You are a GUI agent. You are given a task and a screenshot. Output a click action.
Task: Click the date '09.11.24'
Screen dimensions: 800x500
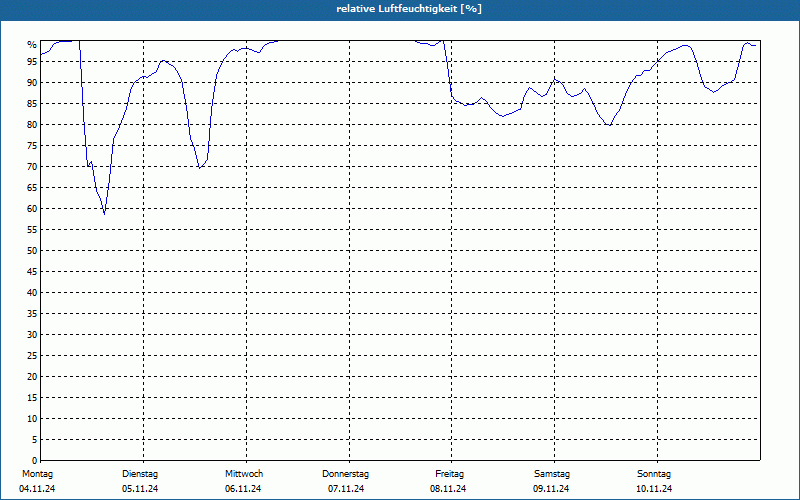click(551, 489)
